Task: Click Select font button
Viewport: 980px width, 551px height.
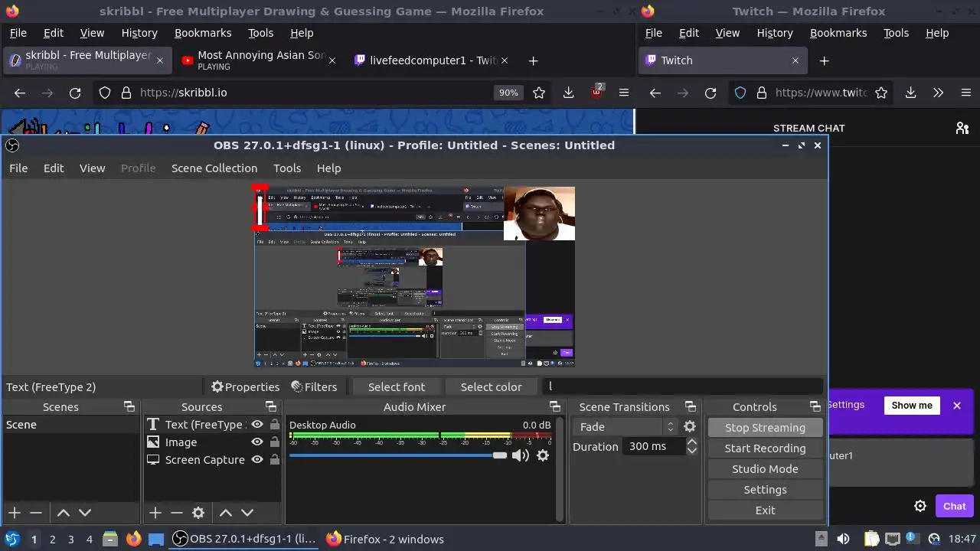Action: tap(397, 387)
